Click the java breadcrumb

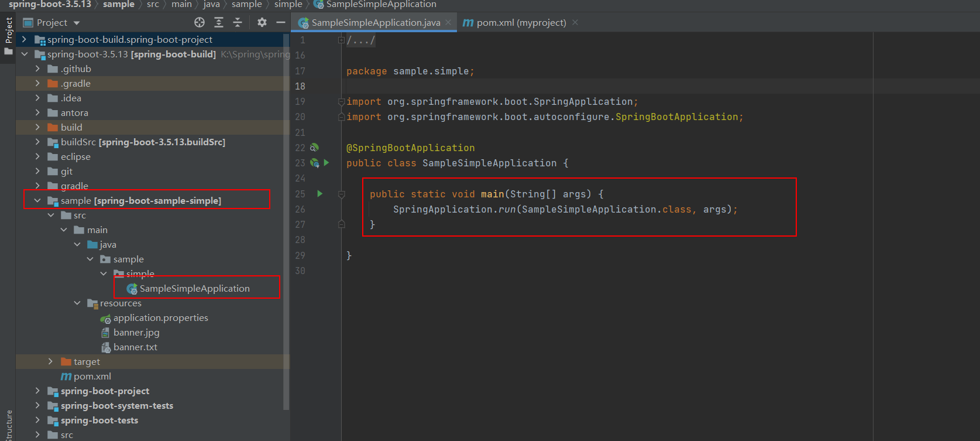coord(212,4)
